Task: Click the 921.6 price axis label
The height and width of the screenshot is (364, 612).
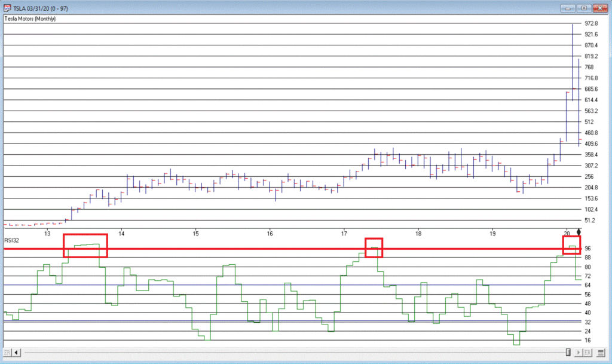Action: coord(591,34)
